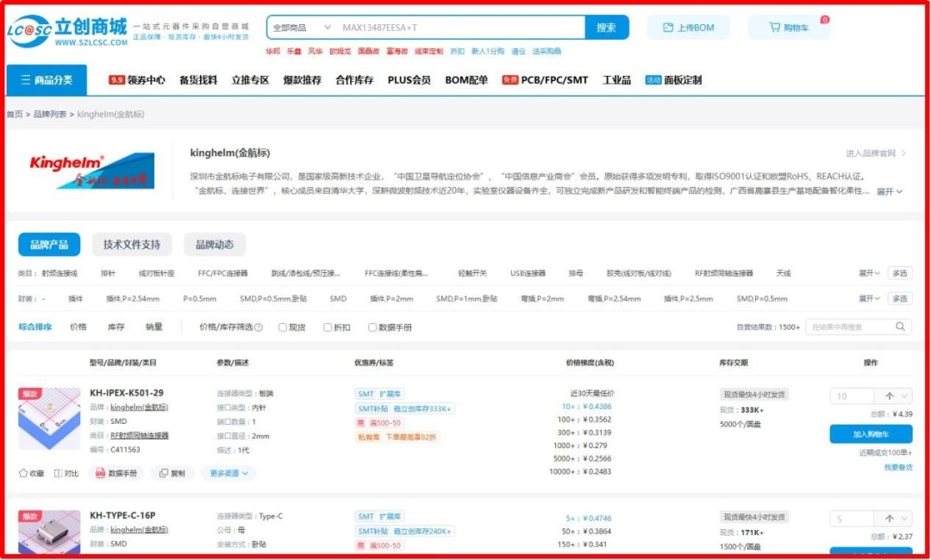Viewport: 931px width, 560px height.
Task: Click the quantity field showing 10
Action: [852, 396]
